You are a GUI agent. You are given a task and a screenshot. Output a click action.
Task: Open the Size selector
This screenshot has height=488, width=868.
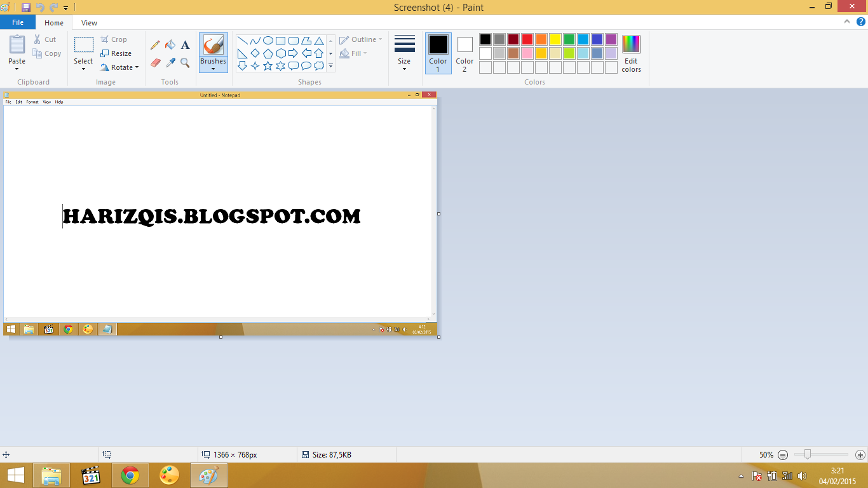point(404,53)
